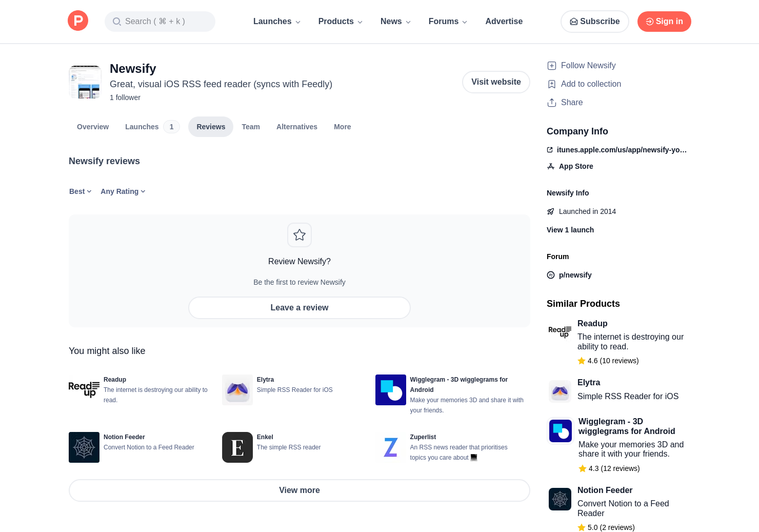Click the Leave a review button
The height and width of the screenshot is (532, 759).
coord(299,308)
